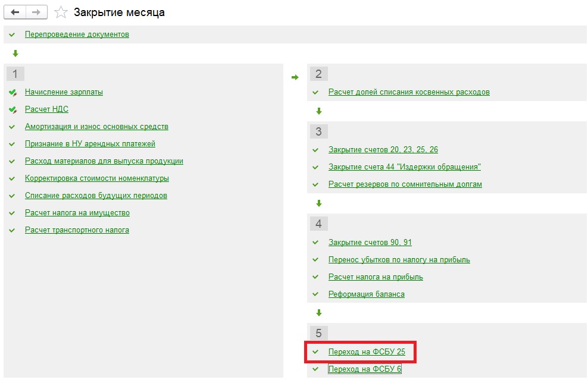Click checkmark icon beside Корректировка стоимости номенклатуры
This screenshot has width=588, height=383.
12,178
